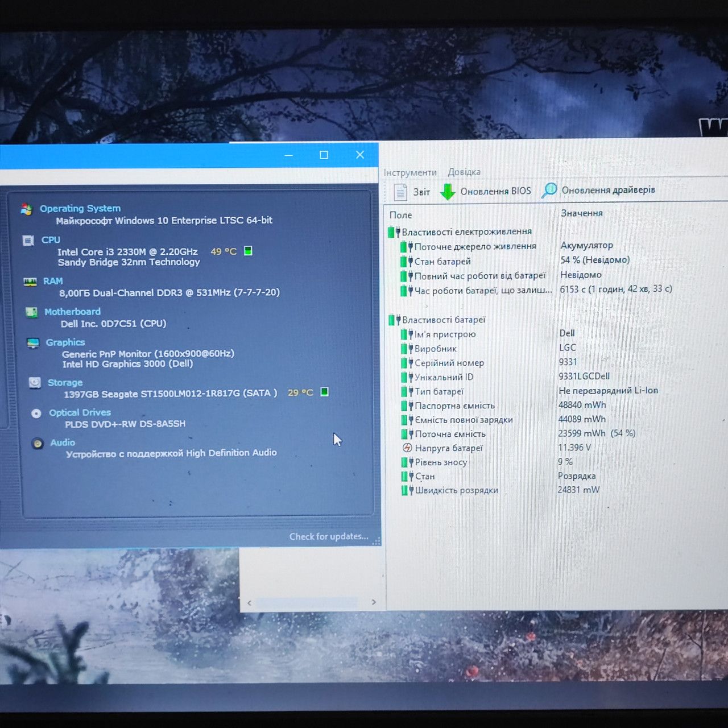Click the Storage temperature indicator icon
Image resolution: width=728 pixels, height=728 pixels.
[324, 392]
